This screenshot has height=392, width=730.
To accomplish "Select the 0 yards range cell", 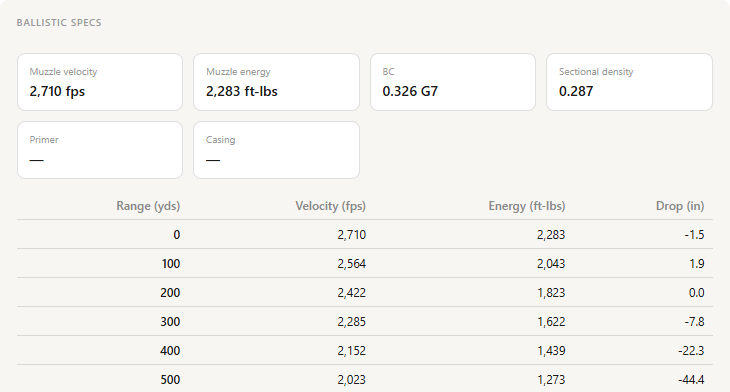I will click(176, 235).
